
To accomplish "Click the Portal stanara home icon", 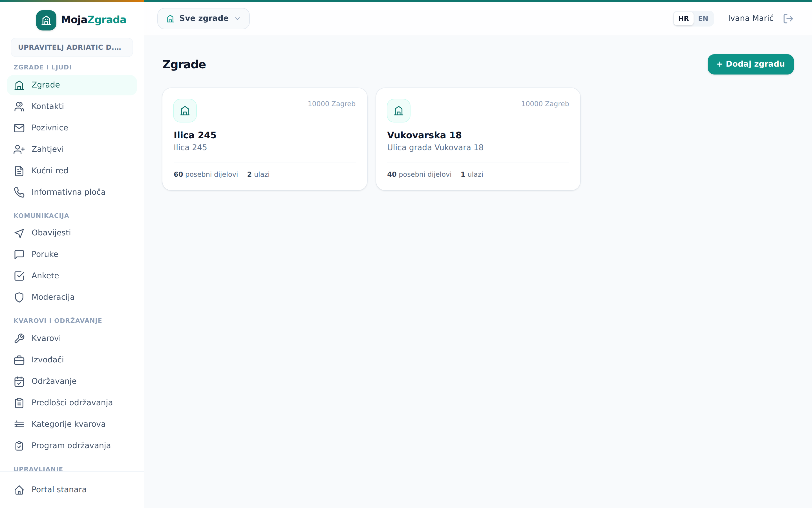I will 19,490.
